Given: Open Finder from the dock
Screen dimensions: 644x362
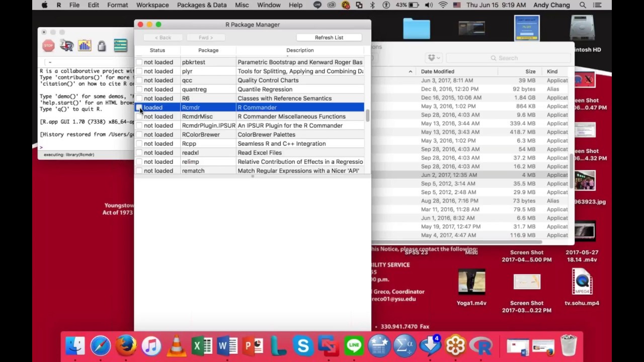Looking at the screenshot, I should [x=75, y=346].
